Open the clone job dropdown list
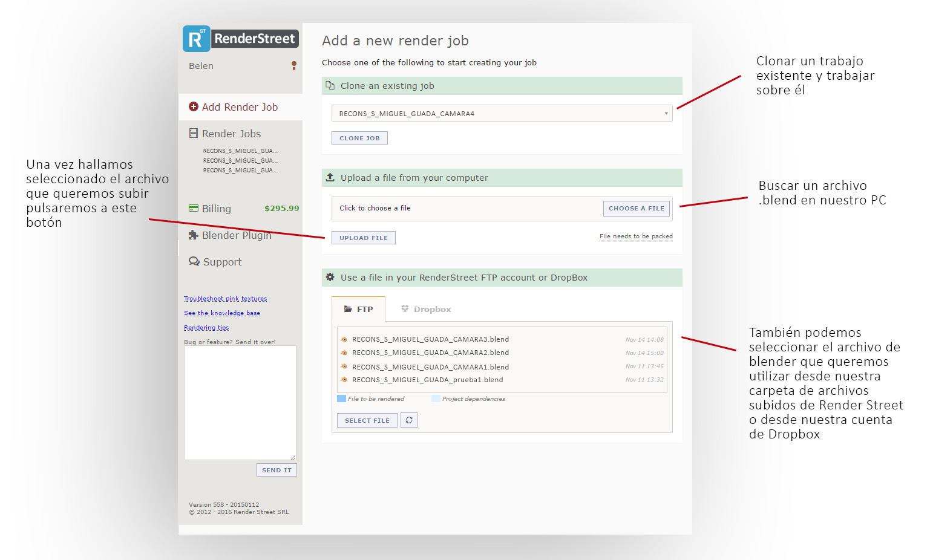The height and width of the screenshot is (560, 933). [502, 114]
